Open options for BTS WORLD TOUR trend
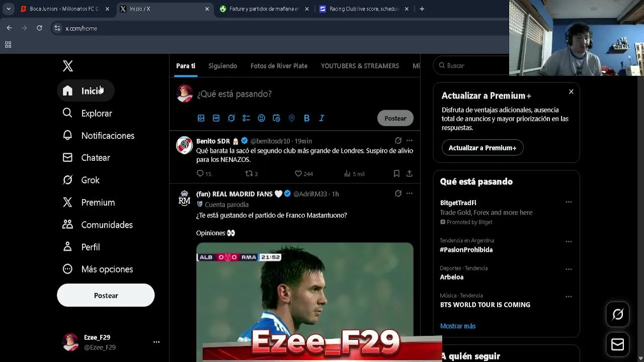 tap(569, 296)
